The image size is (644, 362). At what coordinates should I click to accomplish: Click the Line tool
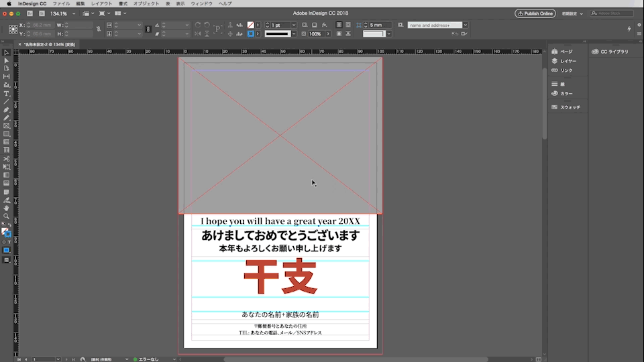coord(7,101)
